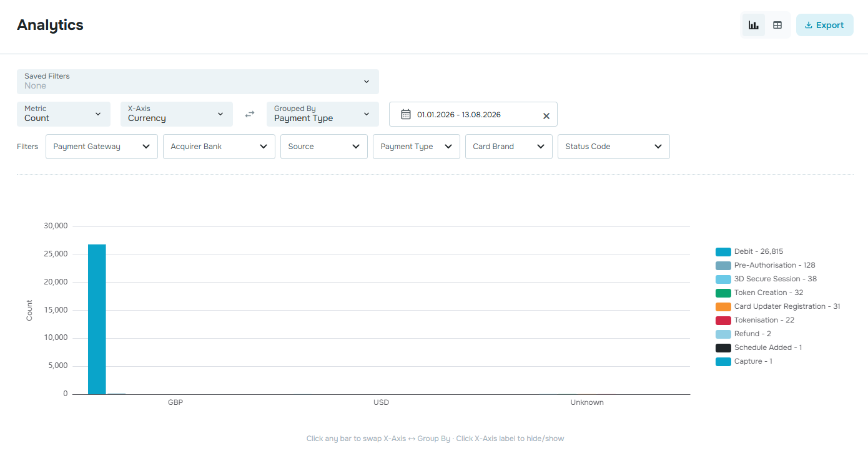Hide the USD x-axis label
The width and height of the screenshot is (868, 451).
point(381,402)
